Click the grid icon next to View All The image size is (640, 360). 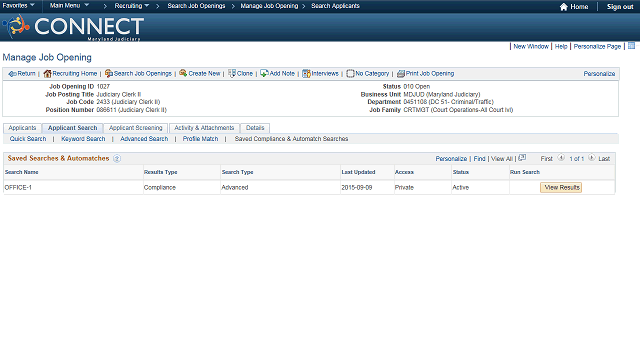(522, 158)
